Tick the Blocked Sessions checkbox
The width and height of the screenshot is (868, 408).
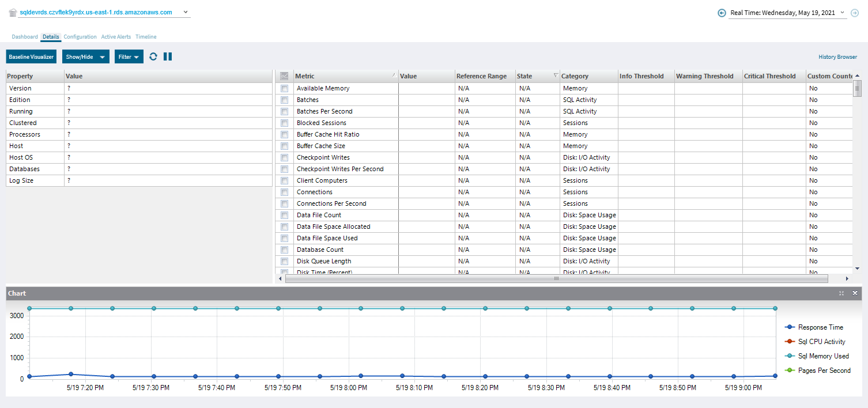[x=284, y=123]
